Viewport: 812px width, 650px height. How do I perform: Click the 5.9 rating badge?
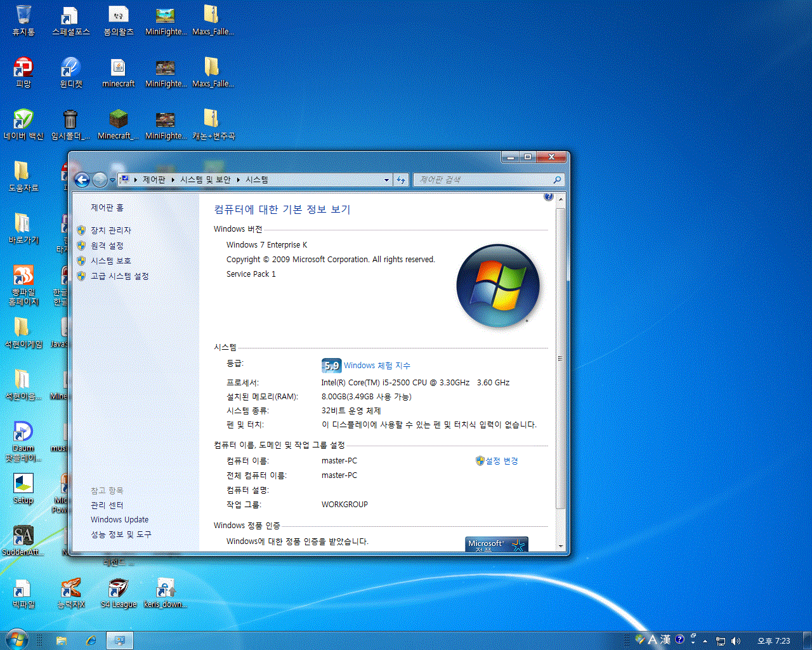click(x=332, y=366)
